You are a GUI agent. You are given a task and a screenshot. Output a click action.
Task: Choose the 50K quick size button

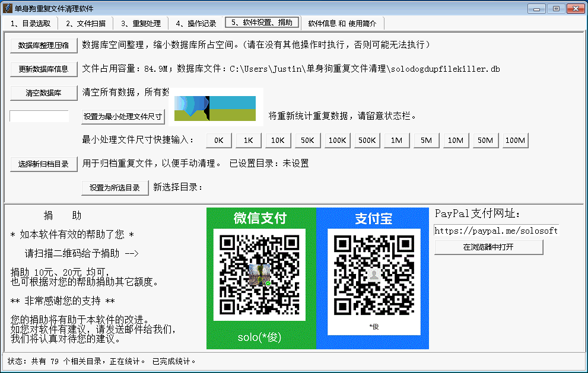tap(307, 140)
